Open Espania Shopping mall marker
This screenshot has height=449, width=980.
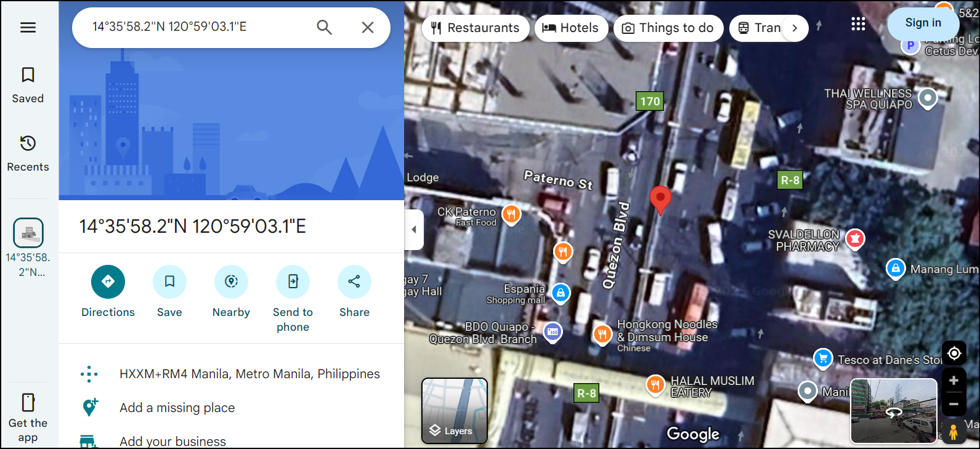click(x=561, y=293)
